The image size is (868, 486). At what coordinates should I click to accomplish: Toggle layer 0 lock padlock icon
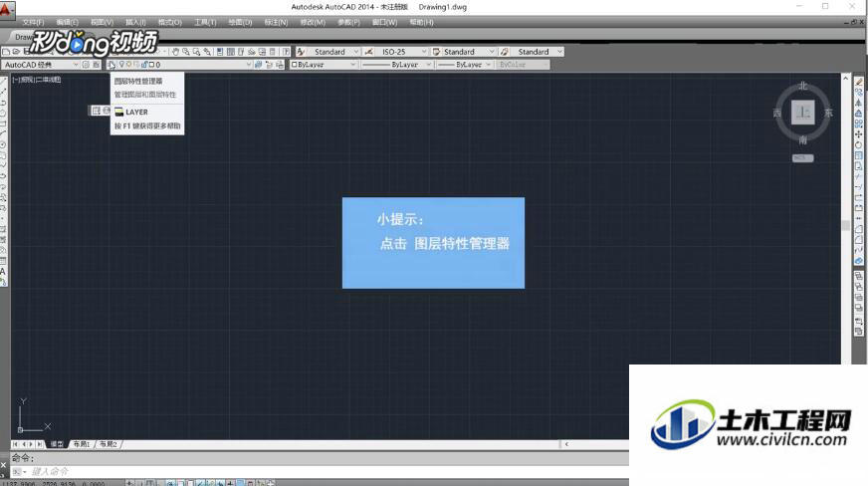click(x=144, y=65)
